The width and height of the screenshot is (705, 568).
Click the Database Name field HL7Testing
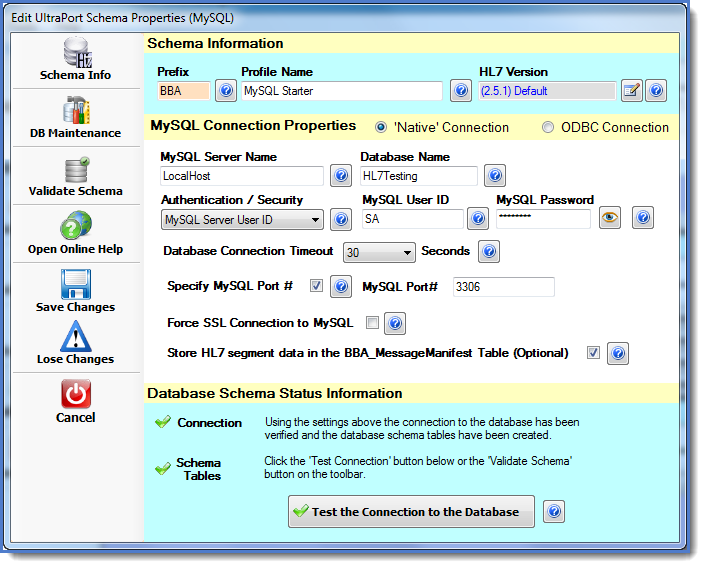coord(419,176)
